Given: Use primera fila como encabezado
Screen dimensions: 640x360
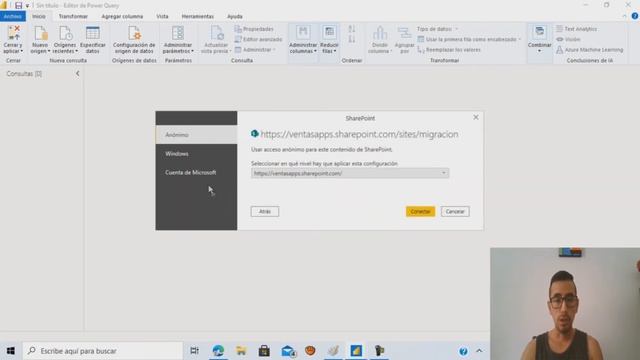Looking at the screenshot, I should (x=469, y=39).
